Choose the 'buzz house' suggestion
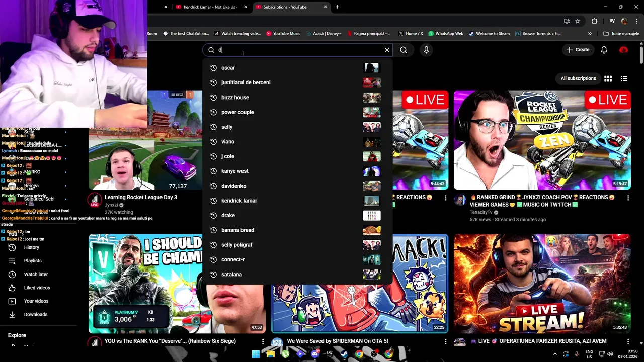This screenshot has height=362, width=644. pyautogui.click(x=297, y=98)
